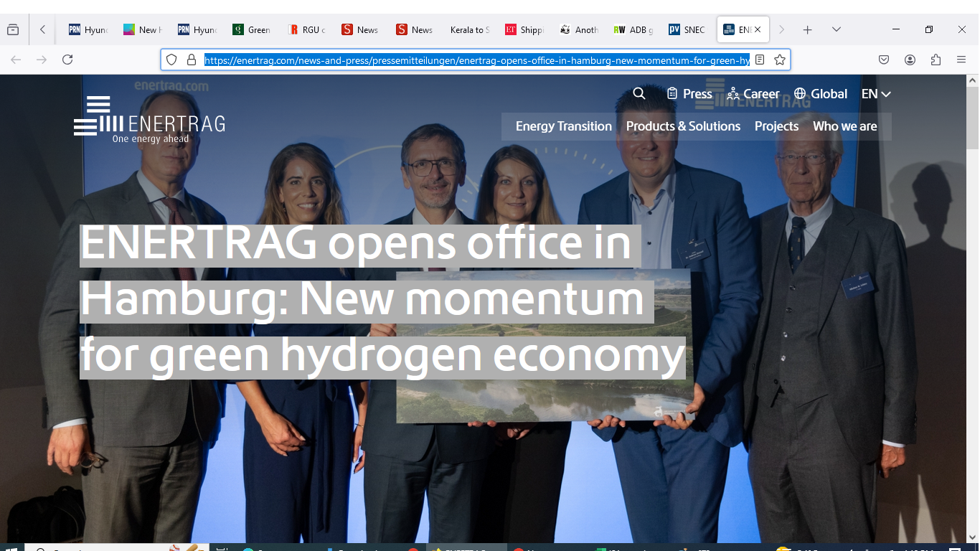This screenshot has height=551, width=980.
Task: Open the Firefox View icon
Action: [13, 29]
